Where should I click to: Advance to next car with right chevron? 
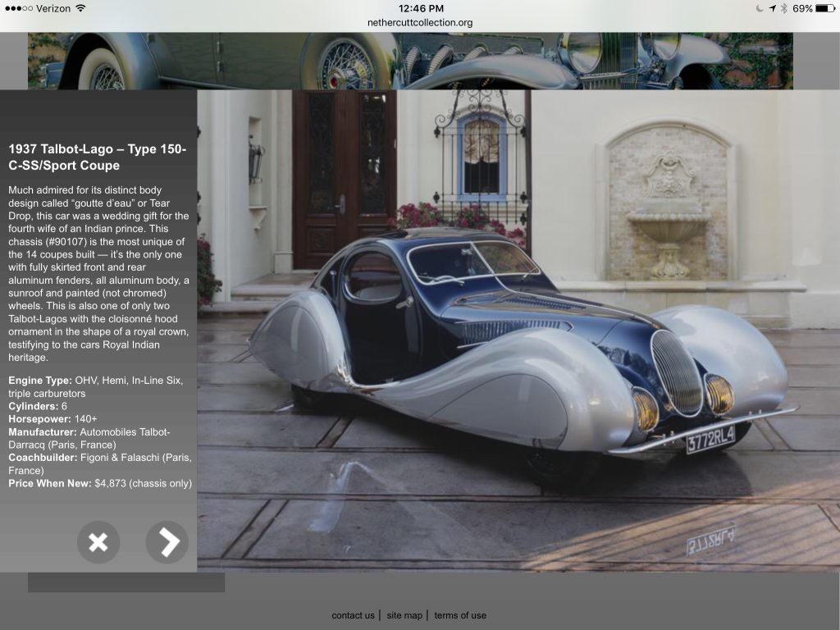point(167,542)
